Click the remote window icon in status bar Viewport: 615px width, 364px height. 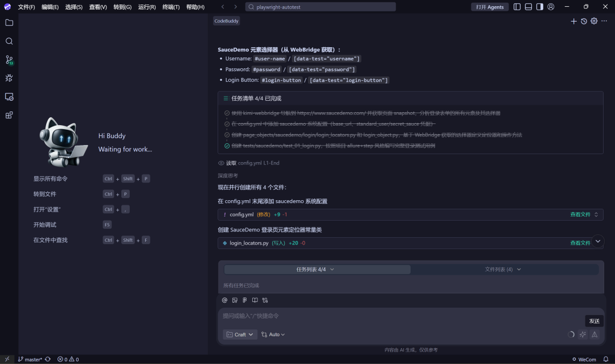click(x=7, y=359)
